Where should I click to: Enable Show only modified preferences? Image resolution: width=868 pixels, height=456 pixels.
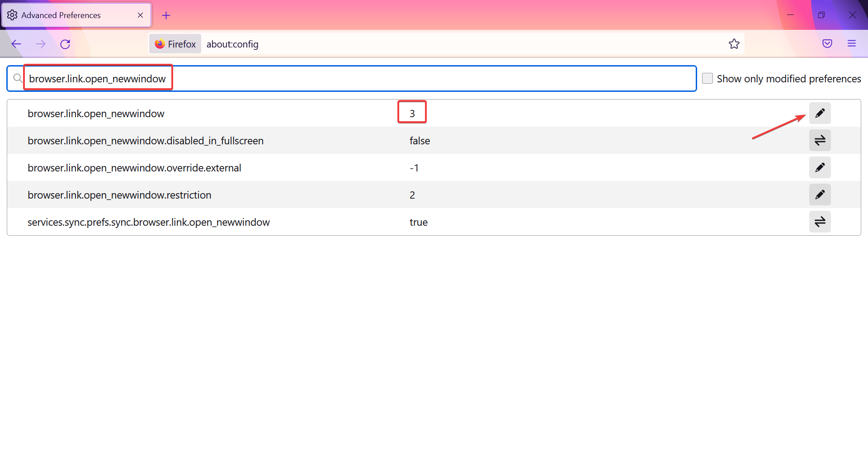[708, 78]
